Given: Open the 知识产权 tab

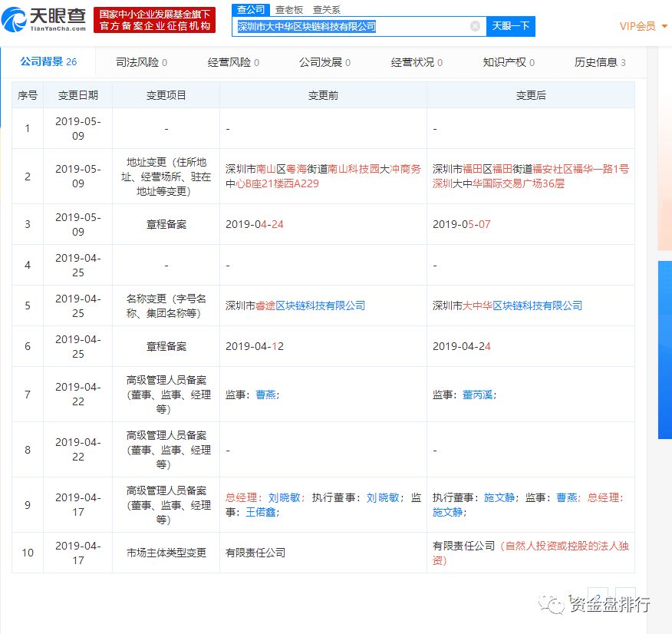Looking at the screenshot, I should coord(509,63).
